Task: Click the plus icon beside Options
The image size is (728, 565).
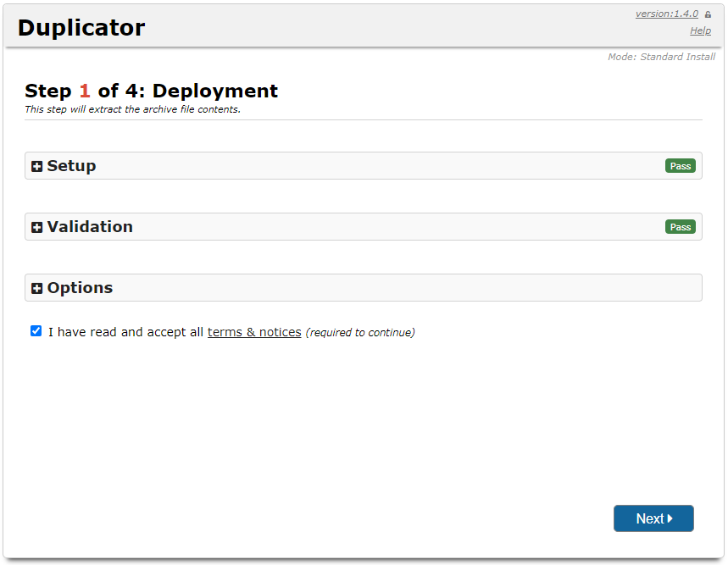Action: pyautogui.click(x=36, y=289)
